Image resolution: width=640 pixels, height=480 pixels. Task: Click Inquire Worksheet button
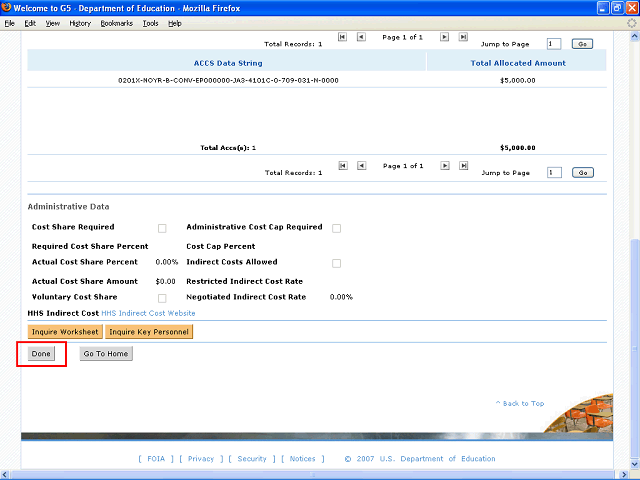[65, 332]
